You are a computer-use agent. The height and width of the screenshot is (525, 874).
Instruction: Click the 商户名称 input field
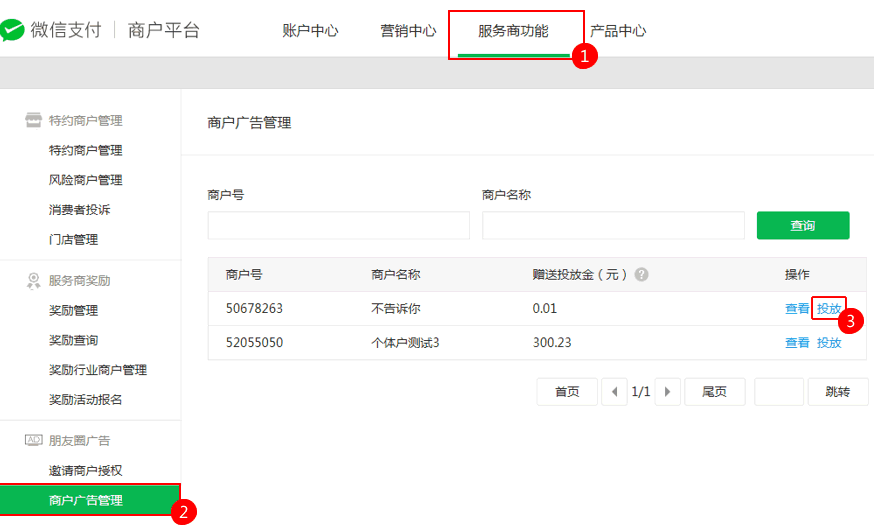(x=613, y=225)
